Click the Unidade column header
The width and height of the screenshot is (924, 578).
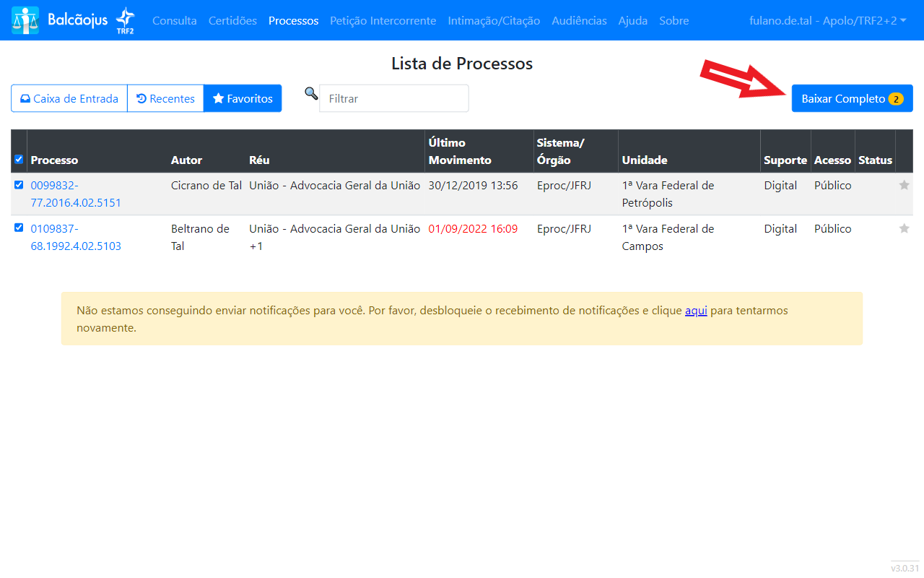tap(645, 160)
